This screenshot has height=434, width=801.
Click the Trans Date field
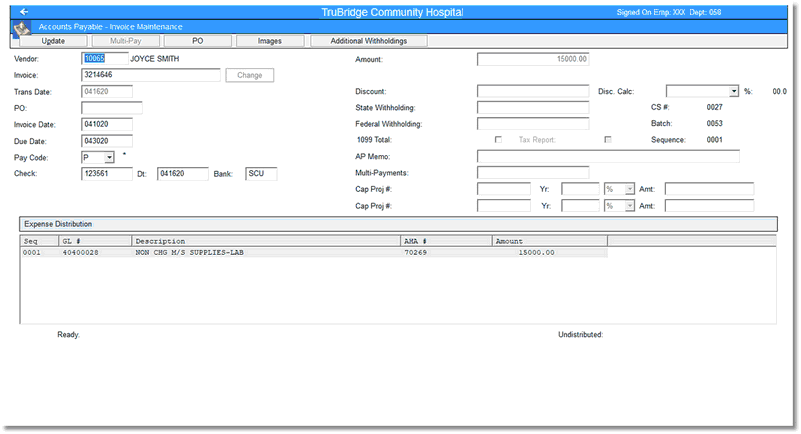107,92
